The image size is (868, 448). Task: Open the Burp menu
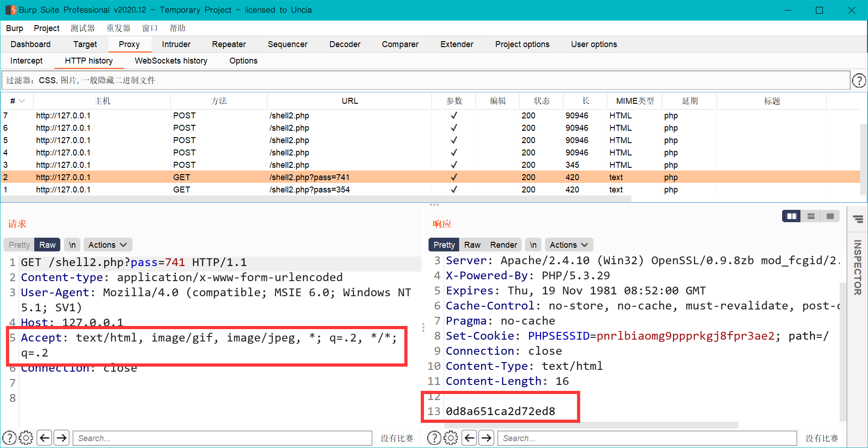[15, 28]
